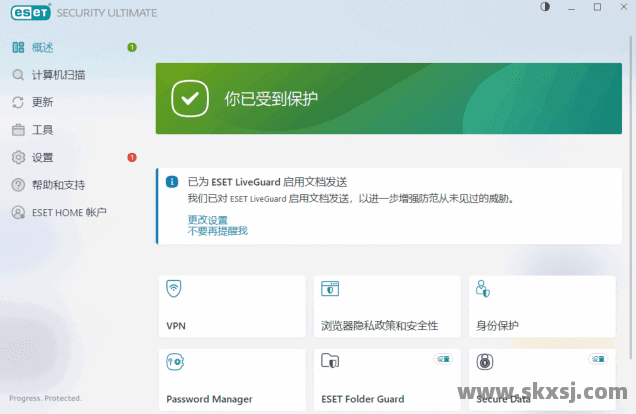
Task: Click the Secure Data lock icon
Action: coord(485,362)
